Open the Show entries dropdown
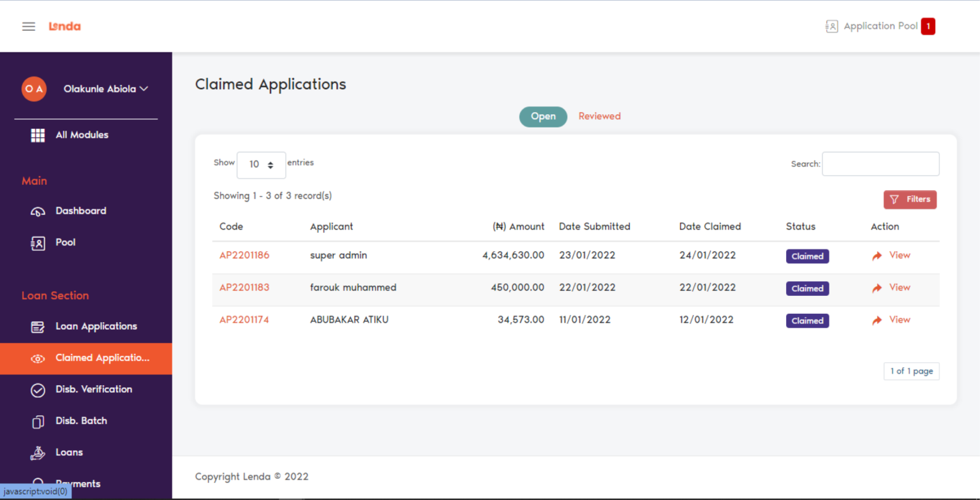 click(x=261, y=165)
